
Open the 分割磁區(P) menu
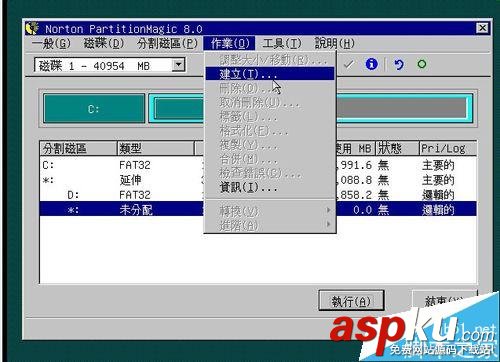(167, 43)
